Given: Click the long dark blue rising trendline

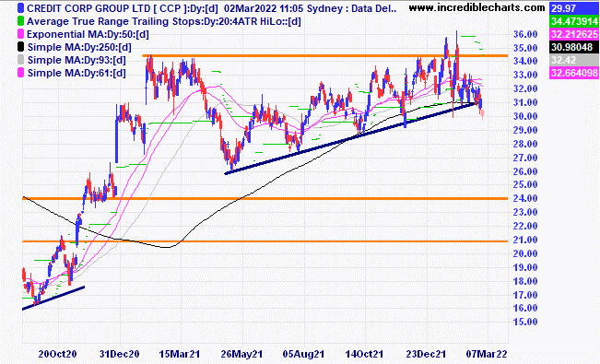Looking at the screenshot, I should [350, 138].
